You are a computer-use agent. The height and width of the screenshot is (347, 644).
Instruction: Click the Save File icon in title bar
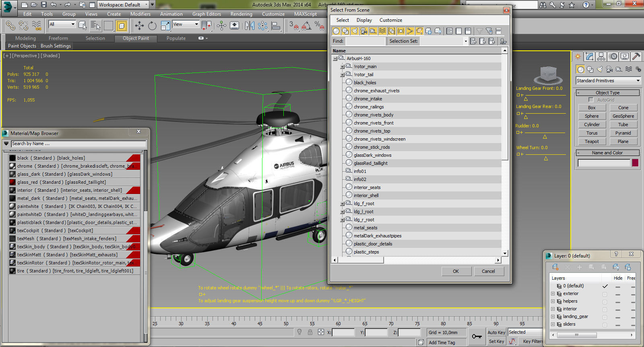click(x=43, y=5)
